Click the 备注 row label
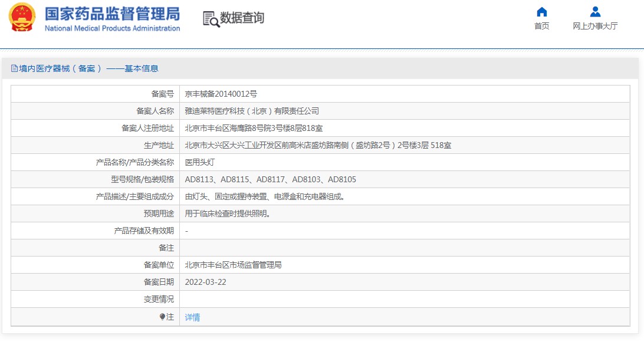Image resolution: width=644 pixels, height=345 pixels. pyautogui.click(x=166, y=248)
